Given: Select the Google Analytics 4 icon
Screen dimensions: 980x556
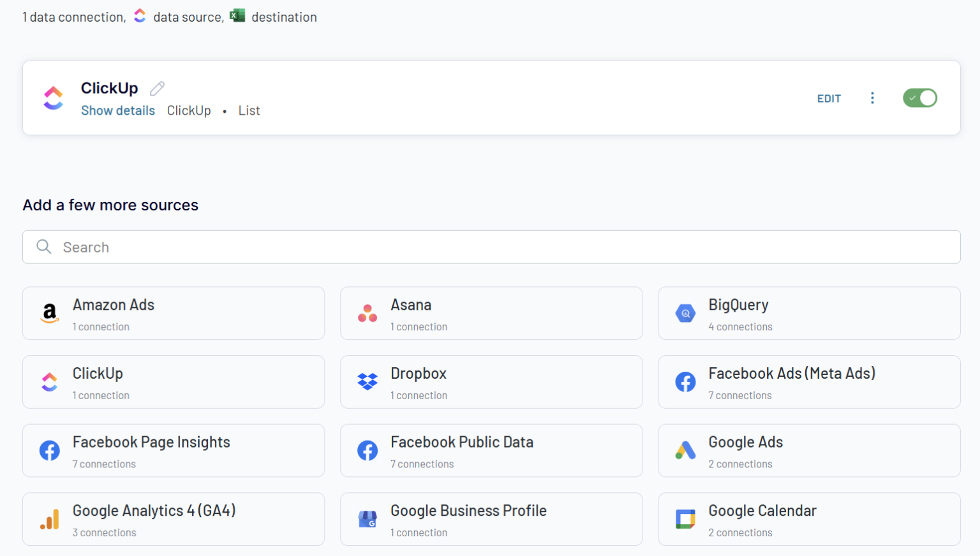Looking at the screenshot, I should click(x=50, y=519).
